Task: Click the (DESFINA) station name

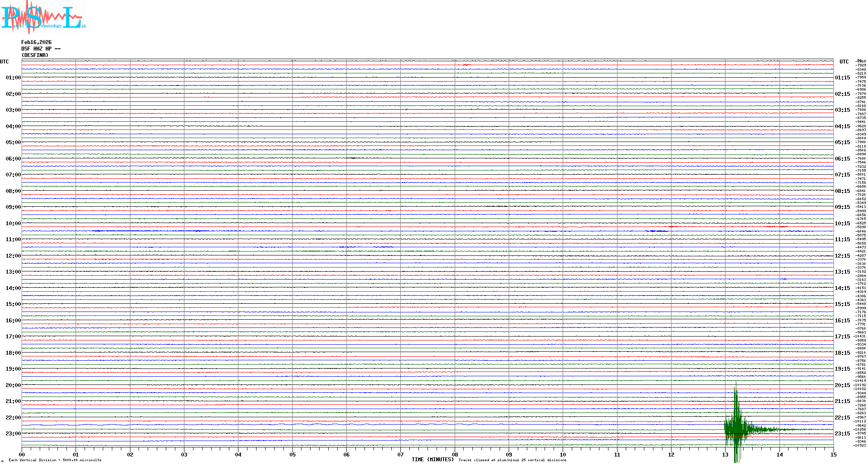Action: click(x=35, y=55)
